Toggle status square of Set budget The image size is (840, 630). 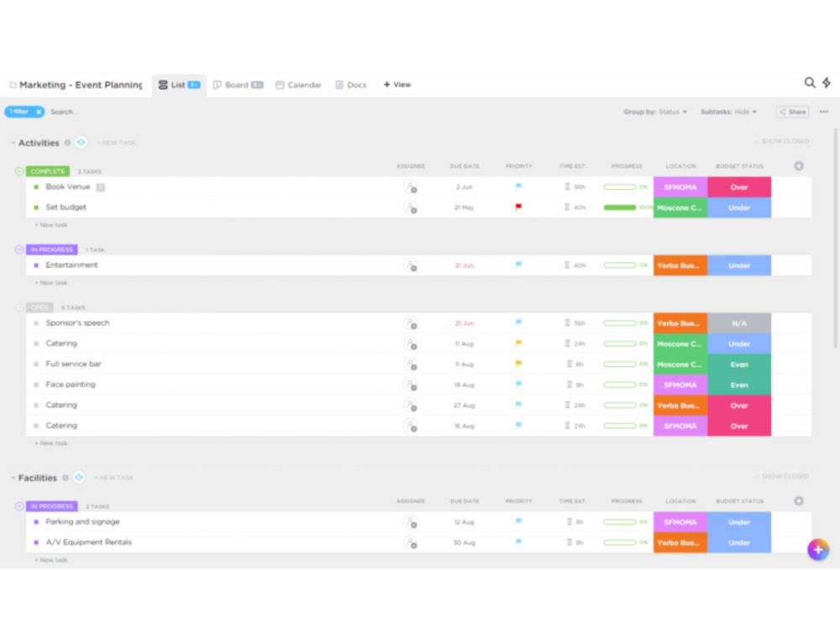pos(36,207)
